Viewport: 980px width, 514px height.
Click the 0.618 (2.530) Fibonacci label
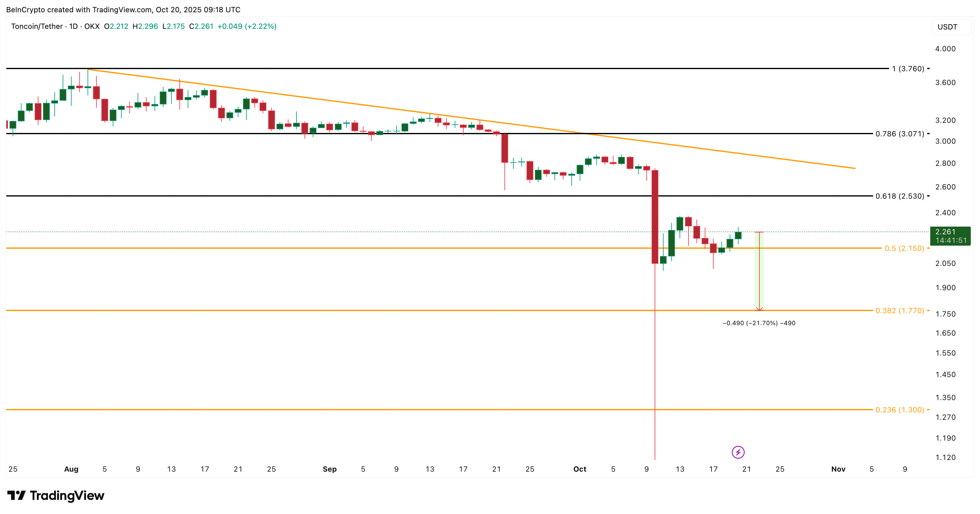(x=899, y=196)
